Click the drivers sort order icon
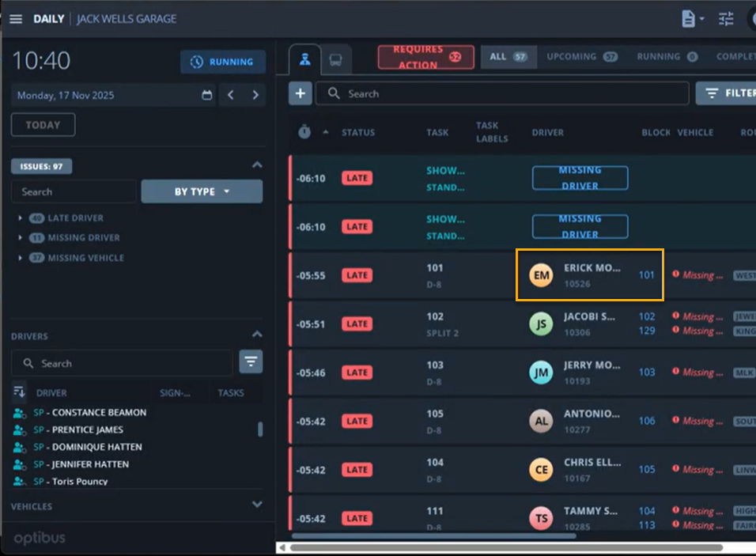 coord(20,392)
